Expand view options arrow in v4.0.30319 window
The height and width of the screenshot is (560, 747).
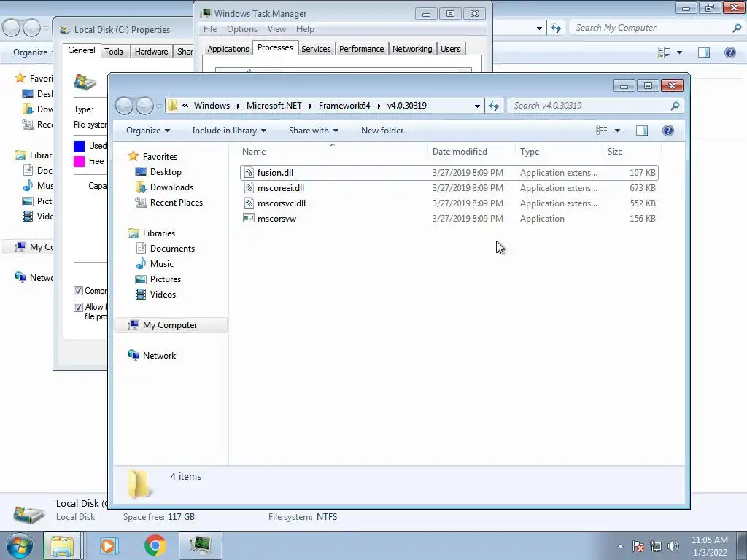[617, 131]
